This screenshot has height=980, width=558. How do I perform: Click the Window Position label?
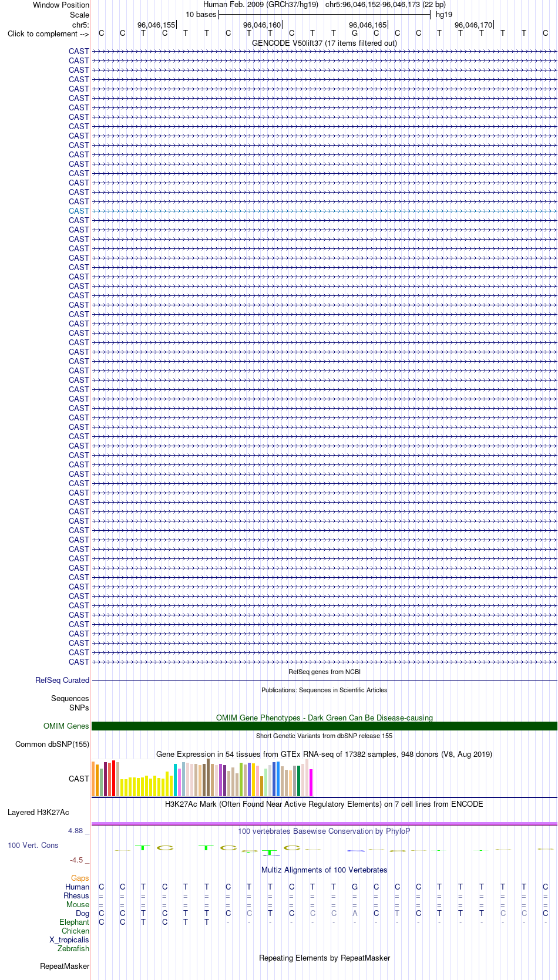(x=61, y=5)
